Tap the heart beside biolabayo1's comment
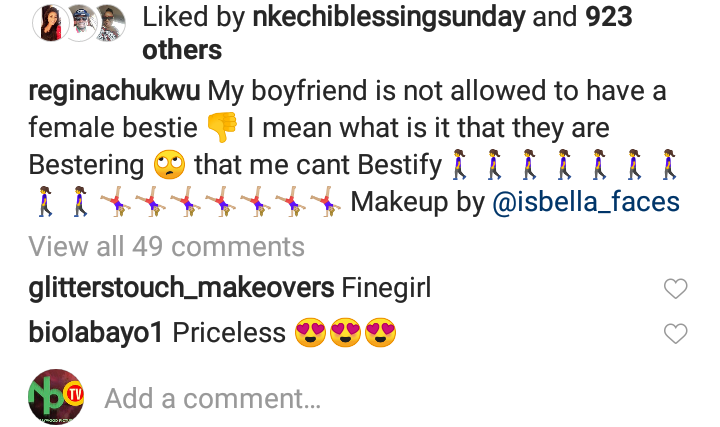Image resolution: width=720 pixels, height=427 pixels. 676,334
